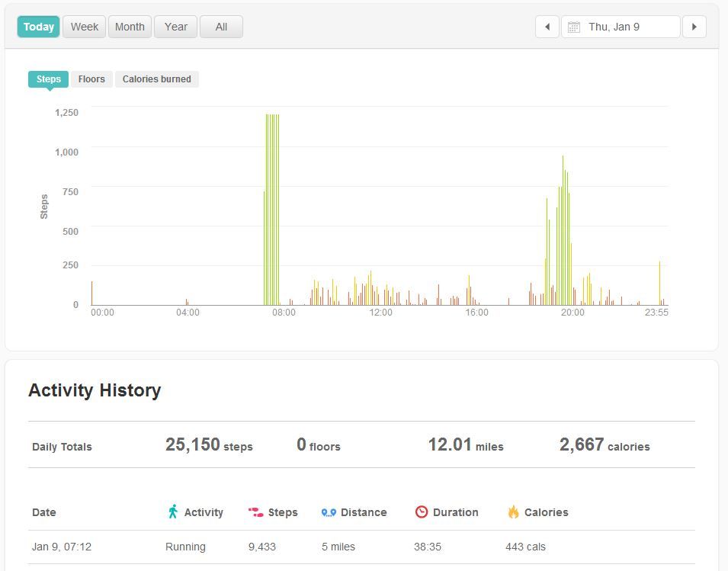Click the 0 floors daily total
Viewport: 728px width, 571px height.
319,444
